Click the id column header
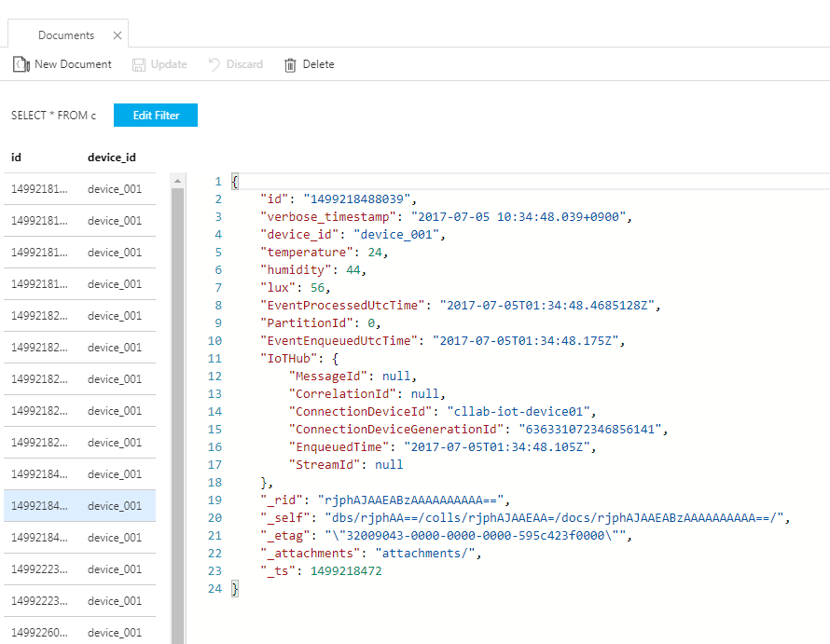This screenshot has width=830, height=644. tap(17, 158)
